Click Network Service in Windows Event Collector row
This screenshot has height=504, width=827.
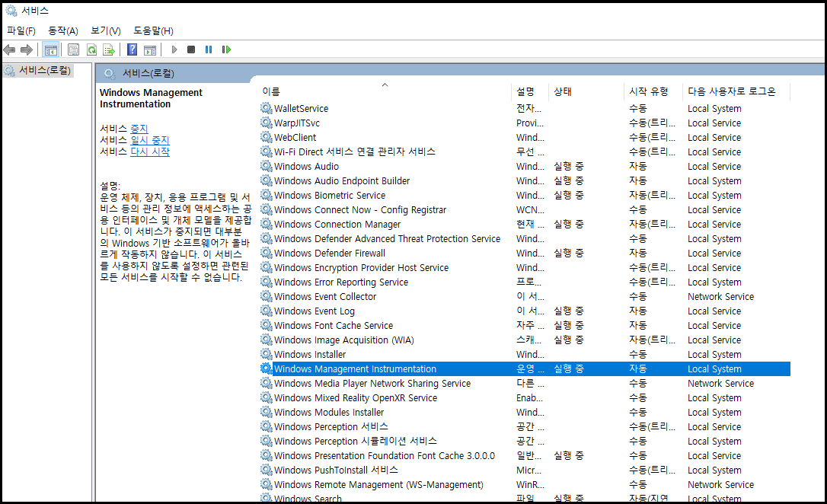720,296
